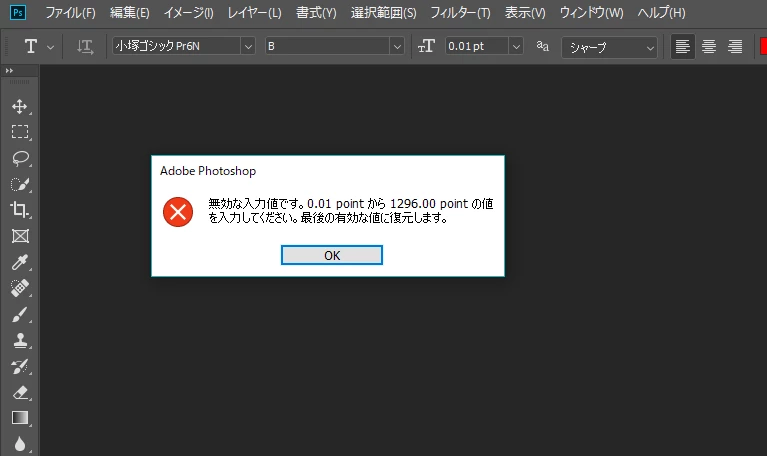The width and height of the screenshot is (767, 456).
Task: Open the ファイル(F) menu
Action: [x=70, y=13]
